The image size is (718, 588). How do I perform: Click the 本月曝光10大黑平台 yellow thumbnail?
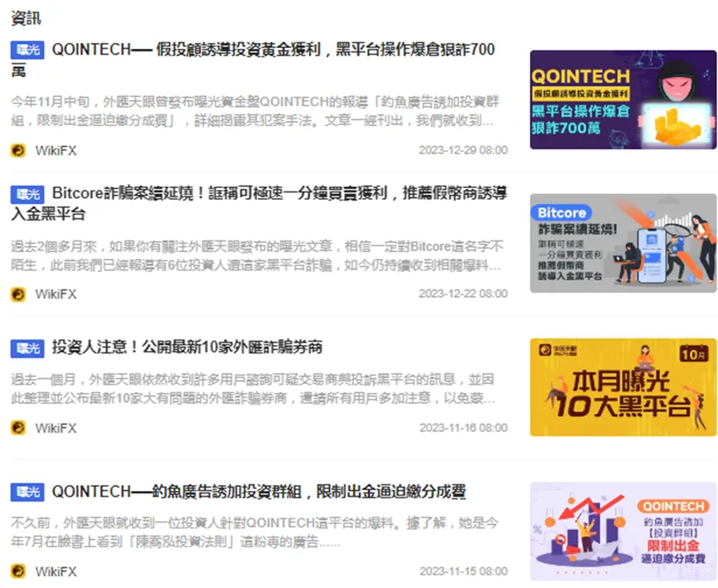(x=623, y=387)
